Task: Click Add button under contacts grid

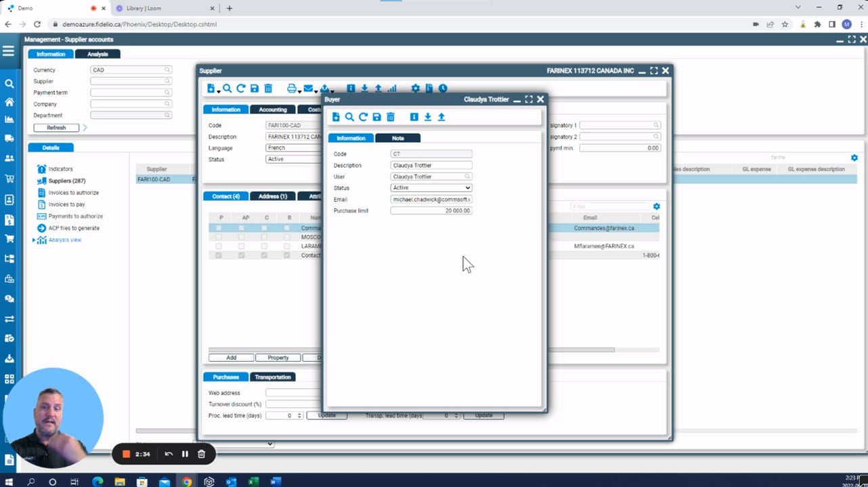Action: point(231,358)
